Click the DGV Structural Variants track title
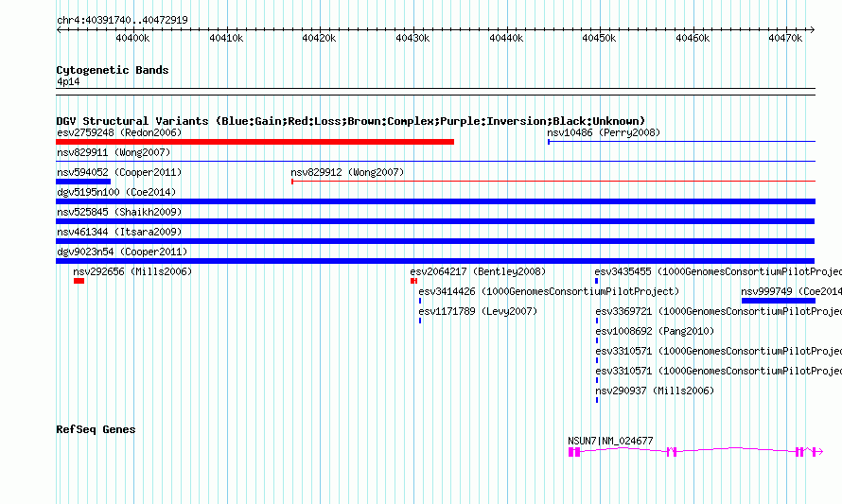The height and width of the screenshot is (504, 842). (x=351, y=121)
